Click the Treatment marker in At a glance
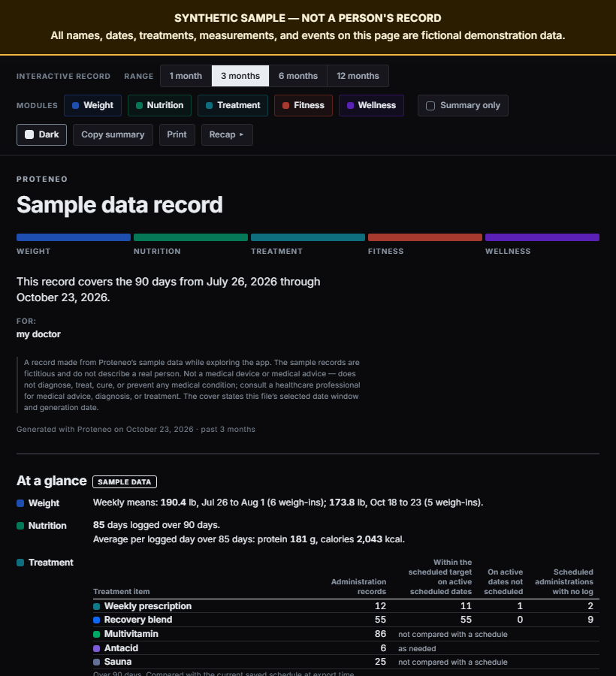Image resolution: width=616 pixels, height=676 pixels. click(x=20, y=563)
